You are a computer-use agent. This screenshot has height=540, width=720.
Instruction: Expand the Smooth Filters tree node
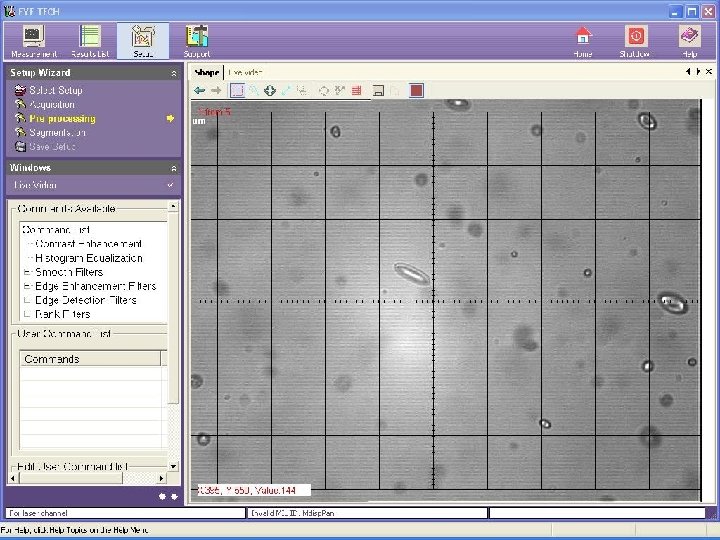[x=27, y=272]
